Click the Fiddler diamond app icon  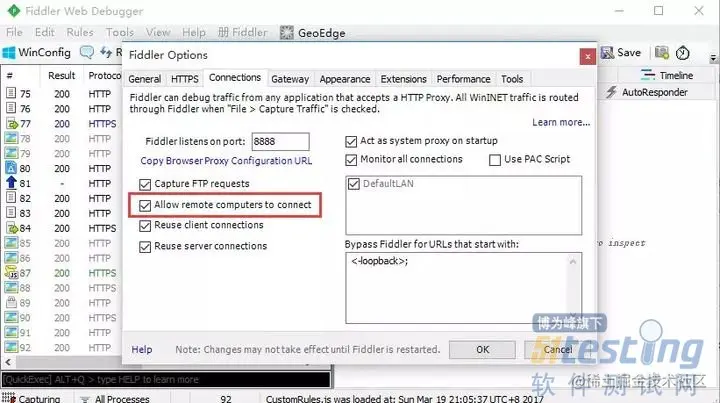(x=13, y=11)
